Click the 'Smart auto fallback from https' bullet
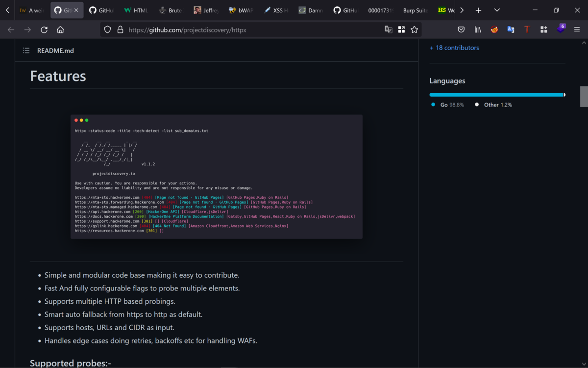Viewport: 588px width, 368px height. click(123, 315)
